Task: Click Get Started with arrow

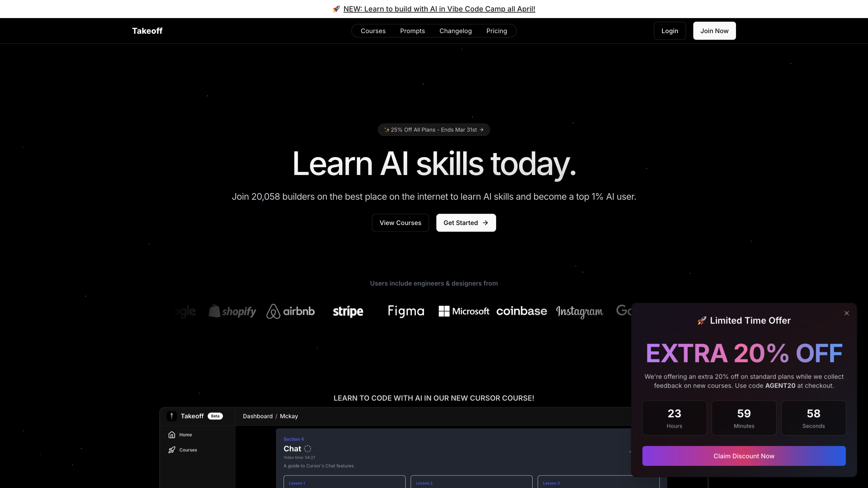Action: pos(466,223)
